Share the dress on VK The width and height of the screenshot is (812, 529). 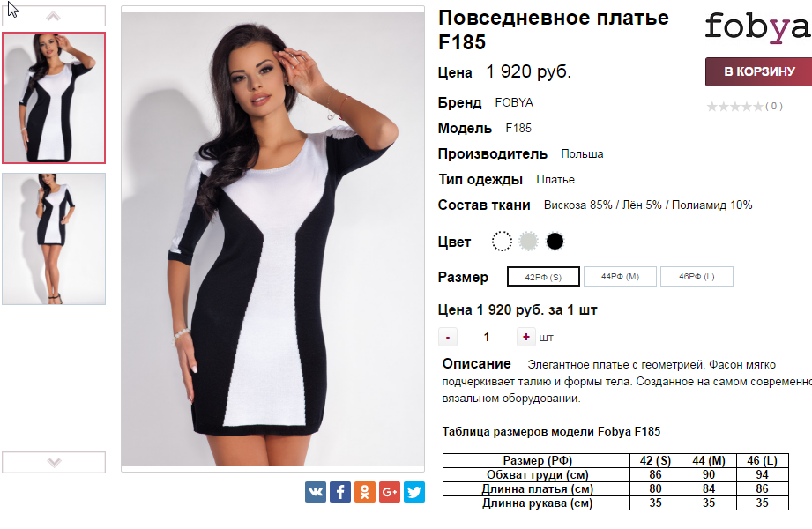[x=316, y=492]
